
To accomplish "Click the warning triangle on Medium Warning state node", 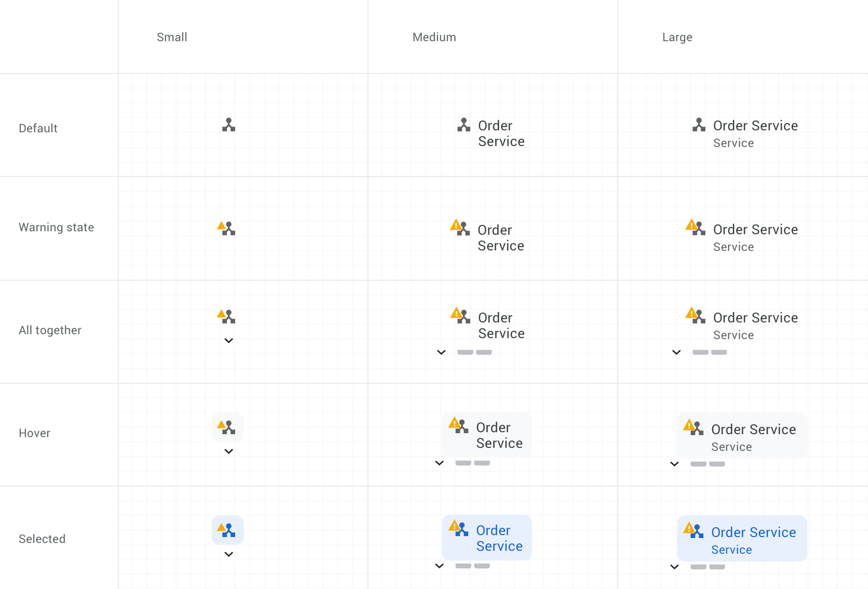I will click(456, 225).
